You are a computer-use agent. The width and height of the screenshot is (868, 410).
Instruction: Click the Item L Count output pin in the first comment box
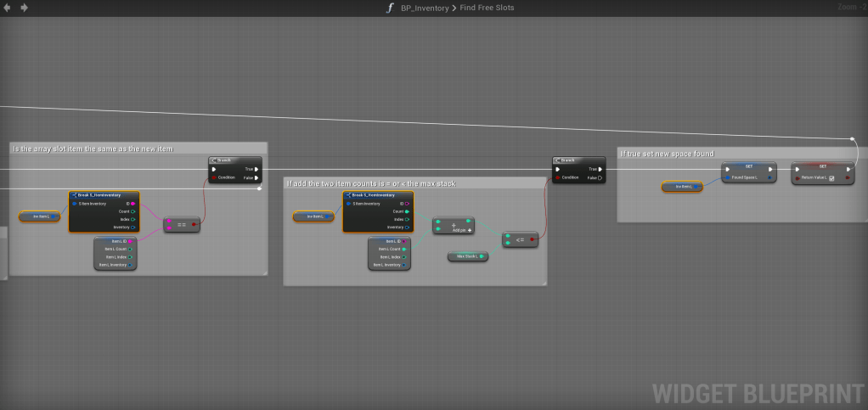131,249
